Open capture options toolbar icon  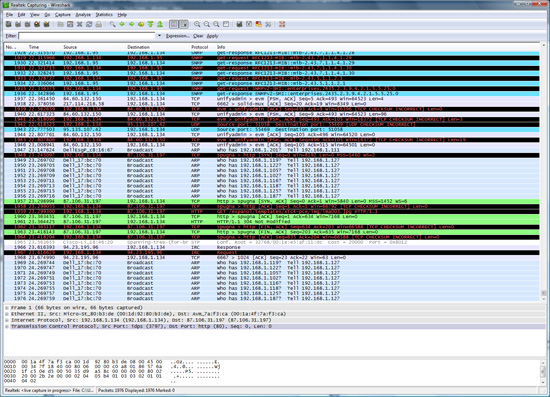tap(18, 24)
